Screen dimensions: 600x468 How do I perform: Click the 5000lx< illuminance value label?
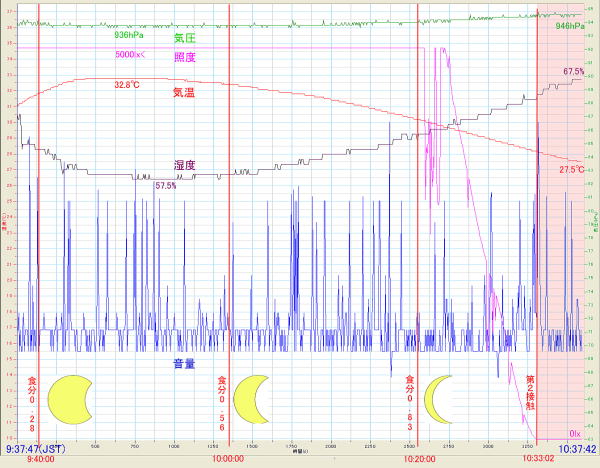point(131,54)
